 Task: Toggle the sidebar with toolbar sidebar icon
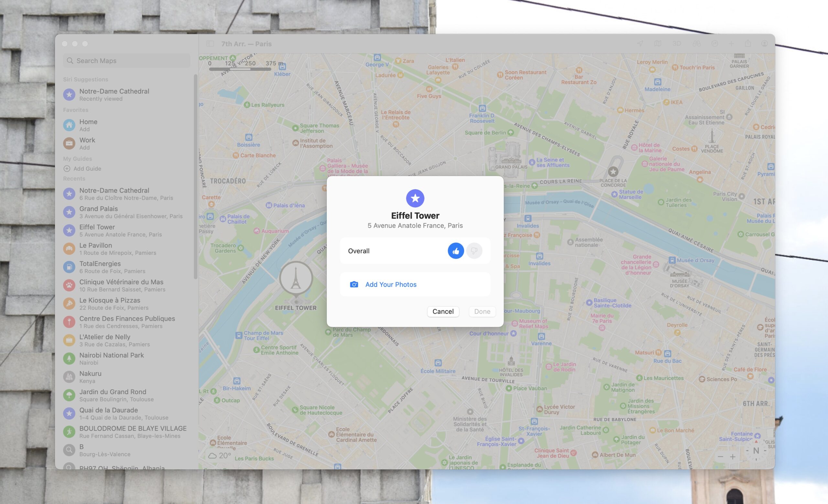(210, 44)
